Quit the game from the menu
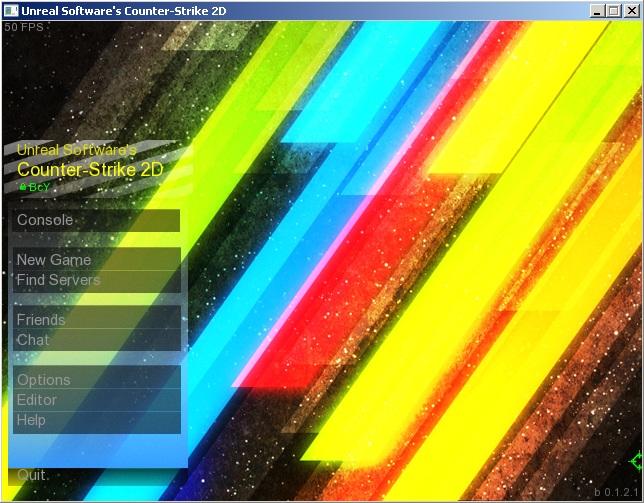 [x=31, y=475]
